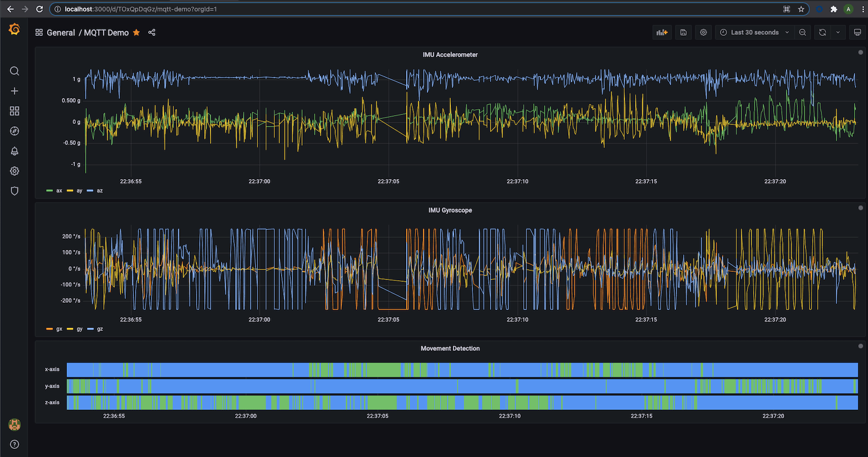Click the Create plus icon in sidebar
868x457 pixels.
[x=15, y=91]
